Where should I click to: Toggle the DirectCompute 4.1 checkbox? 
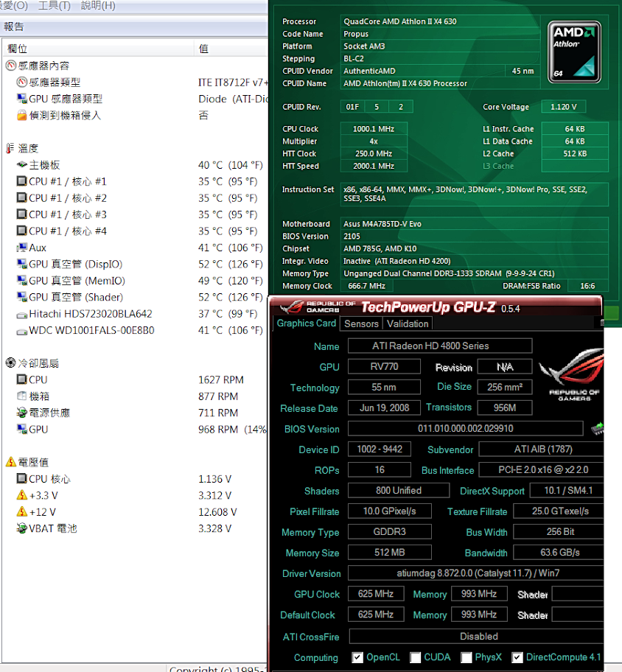point(517,657)
